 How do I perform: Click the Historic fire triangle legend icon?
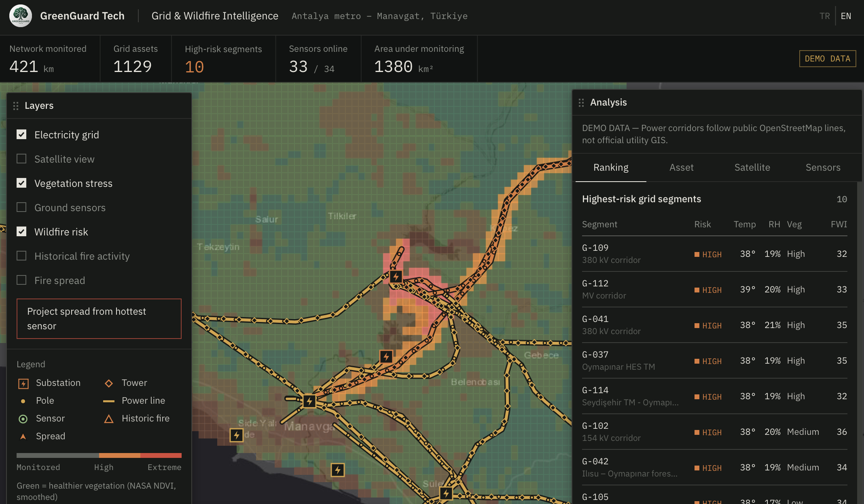point(109,419)
